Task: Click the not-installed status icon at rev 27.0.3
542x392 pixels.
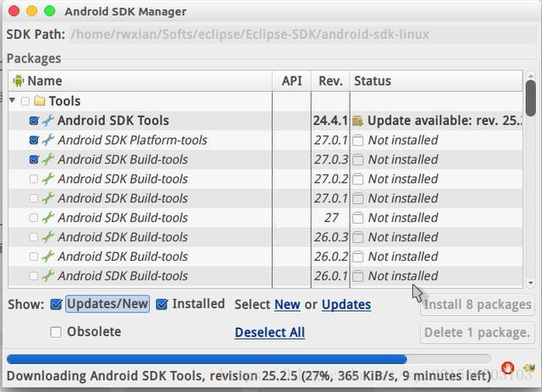Action: (358, 160)
